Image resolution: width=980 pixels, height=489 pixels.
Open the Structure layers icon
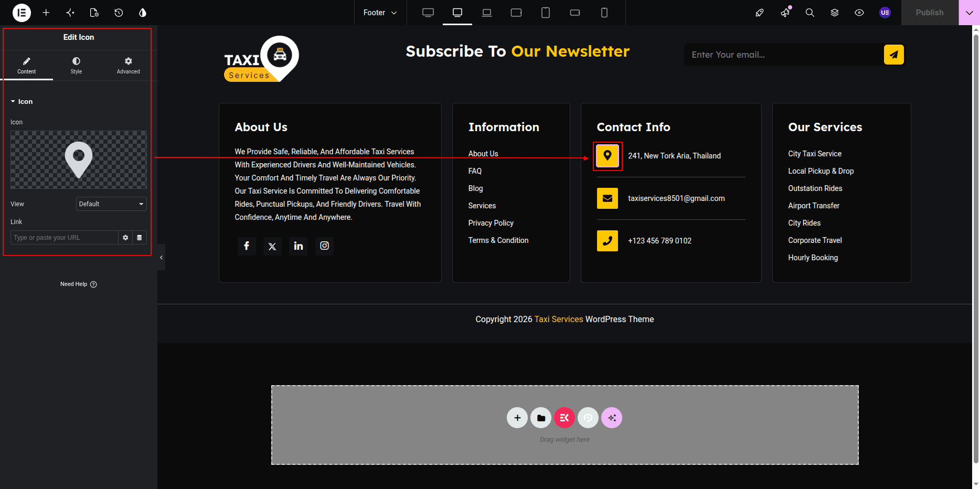[x=835, y=13]
